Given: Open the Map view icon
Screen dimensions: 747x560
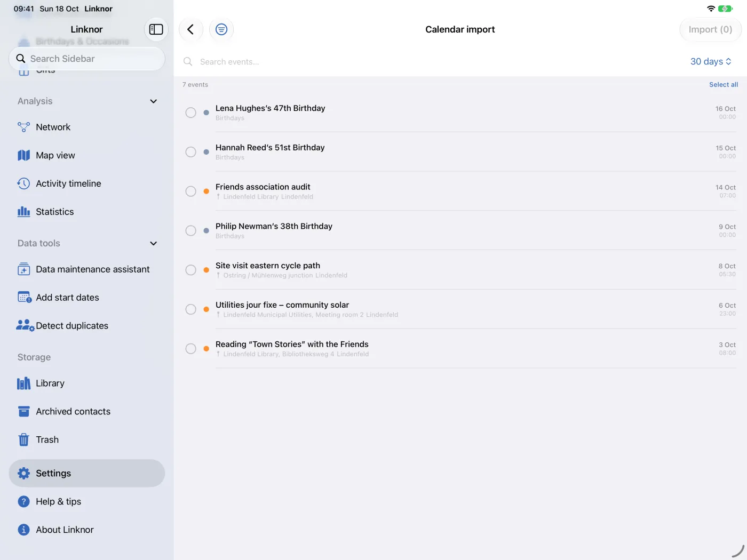Looking at the screenshot, I should (23, 155).
